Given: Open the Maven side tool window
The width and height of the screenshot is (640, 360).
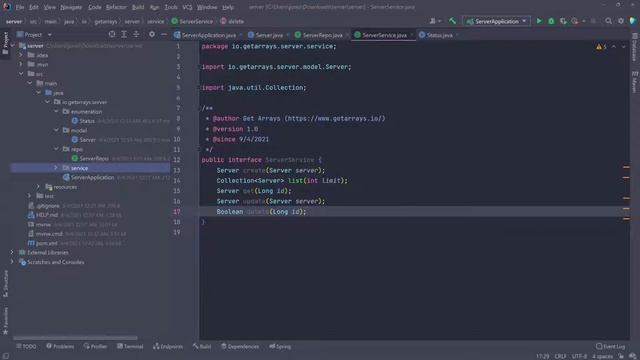Looking at the screenshot, I should click(x=635, y=82).
